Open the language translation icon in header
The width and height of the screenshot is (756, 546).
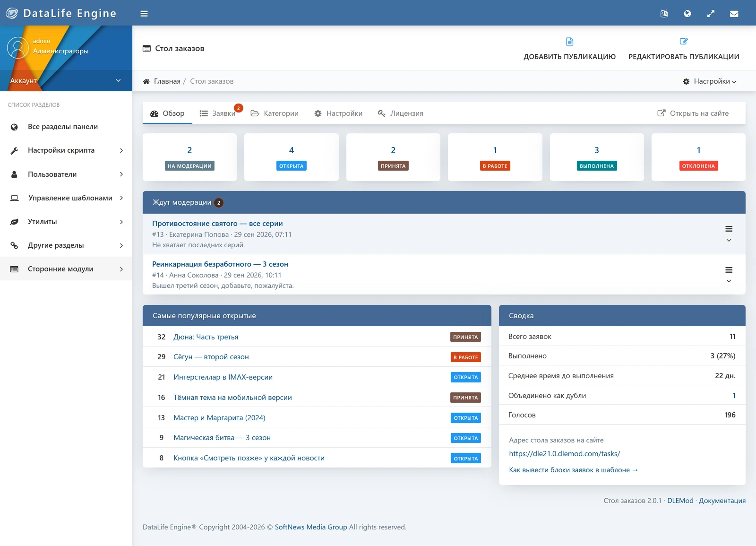tap(664, 14)
